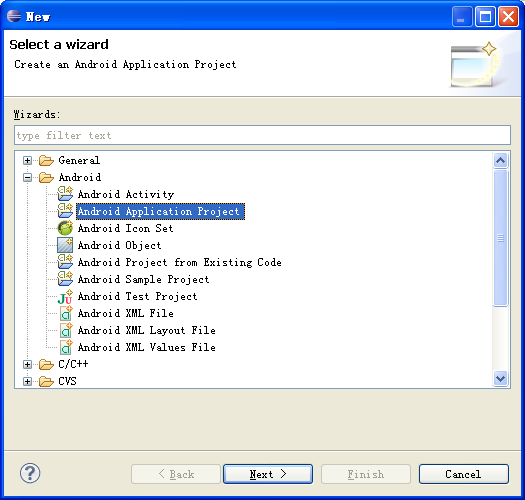Image resolution: width=525 pixels, height=500 pixels.
Task: Select Android XML File entry
Action: (126, 313)
